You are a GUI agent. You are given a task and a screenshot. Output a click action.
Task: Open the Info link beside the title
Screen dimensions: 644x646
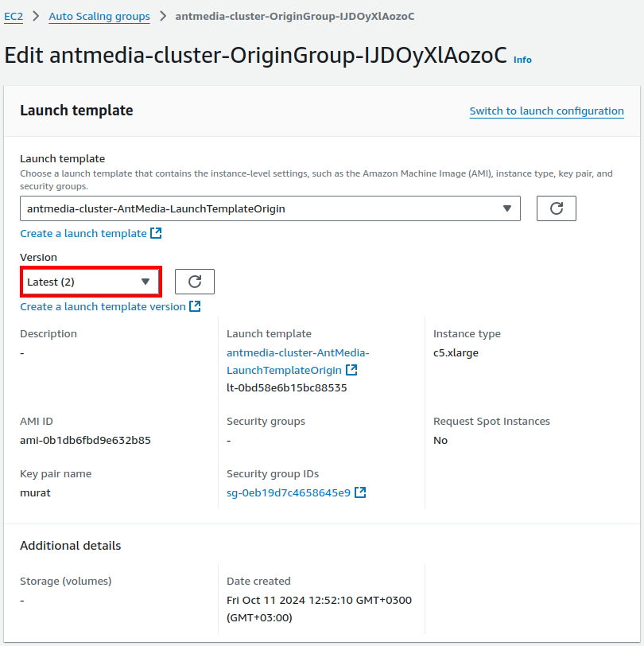(522, 60)
